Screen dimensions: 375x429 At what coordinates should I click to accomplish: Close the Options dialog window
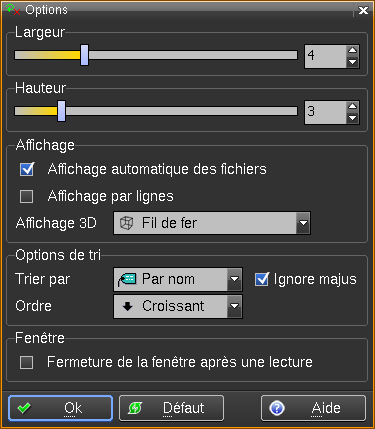tap(363, 10)
